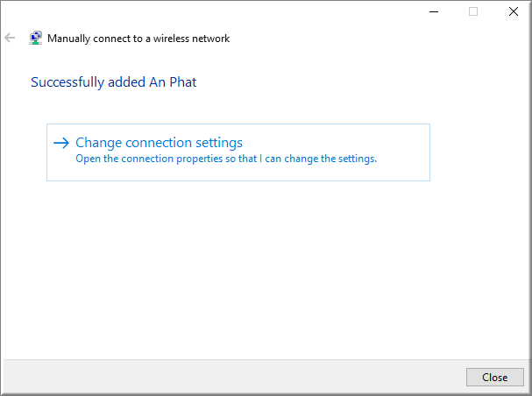Click the words 'wireless network' in the title
Viewport: 532px width, 396px height.
click(191, 39)
